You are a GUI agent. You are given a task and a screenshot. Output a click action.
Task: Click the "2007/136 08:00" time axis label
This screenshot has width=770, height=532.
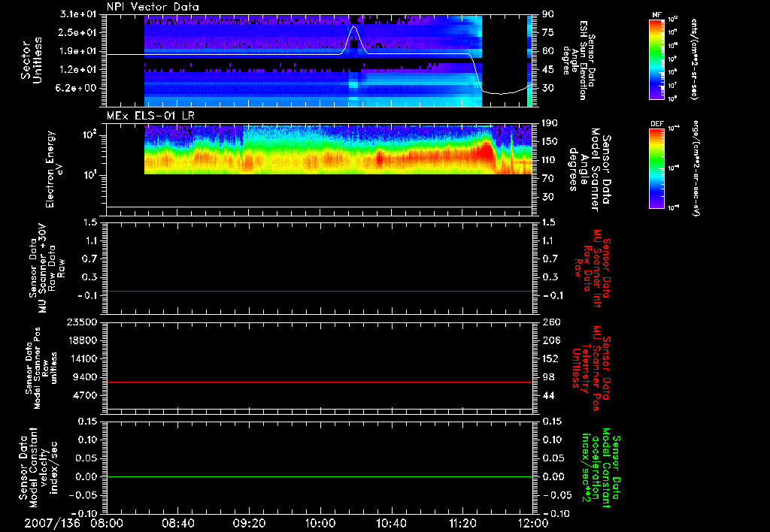pos(74,523)
